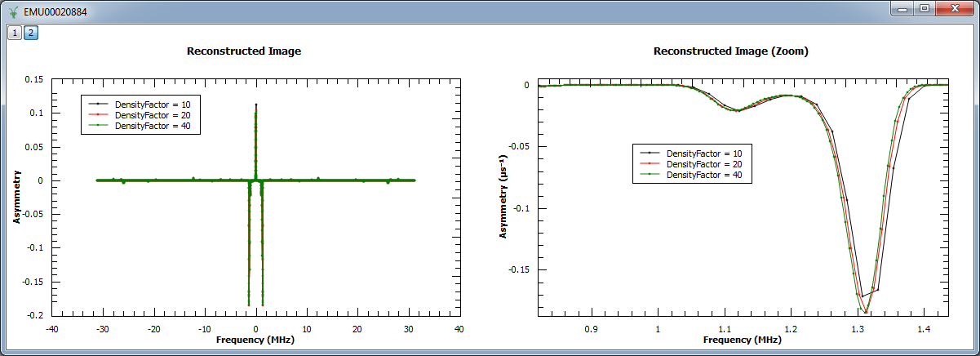
Task: Click the 1.2 tick label on zoom X axis
Action: tap(791, 328)
